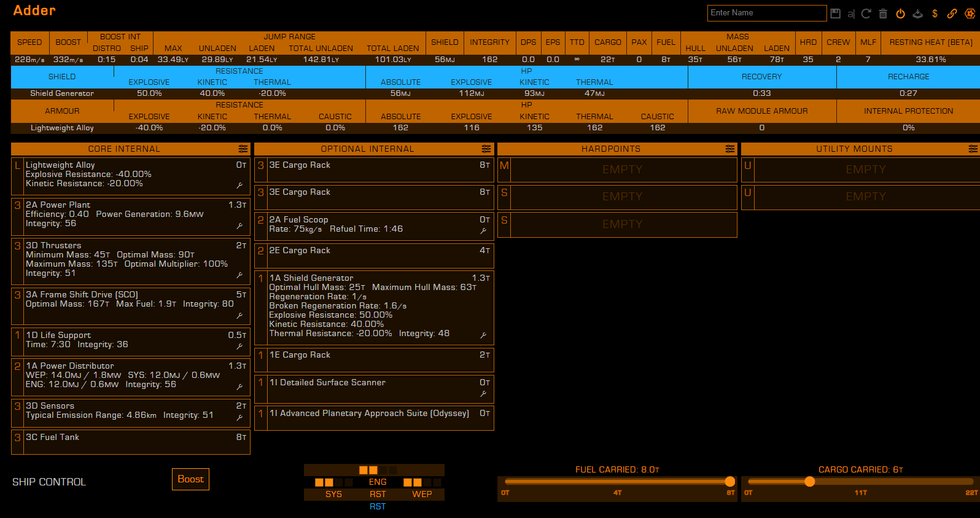Select the 1D Life Support slot

tap(131, 342)
